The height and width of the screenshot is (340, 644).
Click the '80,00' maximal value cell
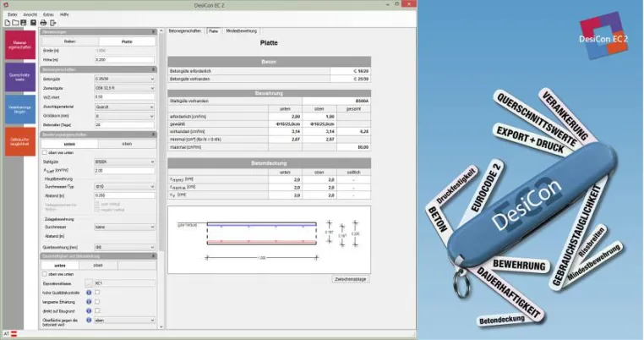tap(353, 147)
